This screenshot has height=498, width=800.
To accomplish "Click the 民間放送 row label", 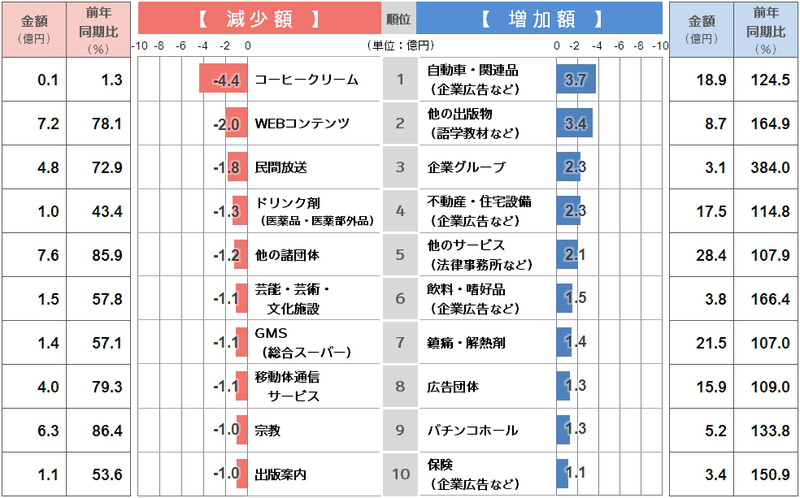I will pyautogui.click(x=283, y=167).
